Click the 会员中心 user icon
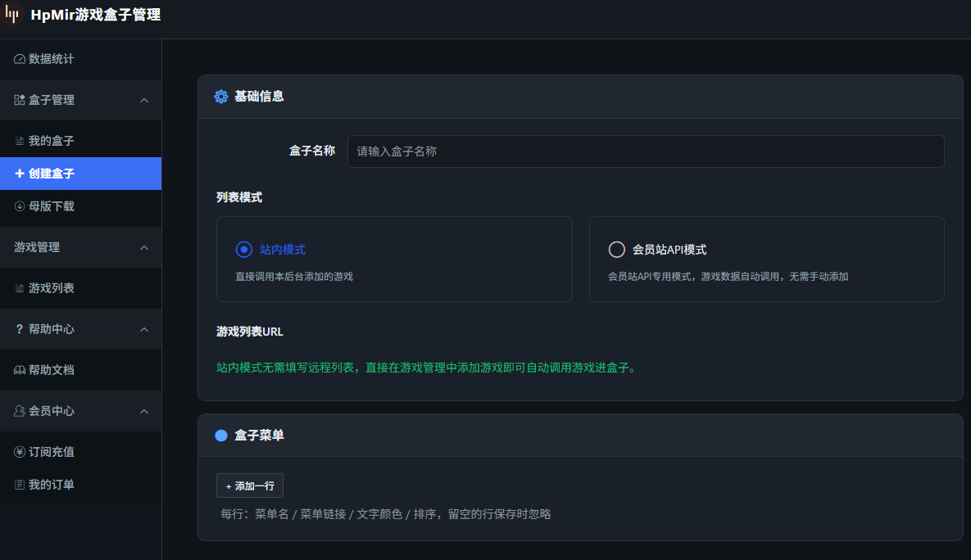The image size is (971, 560). (x=19, y=411)
